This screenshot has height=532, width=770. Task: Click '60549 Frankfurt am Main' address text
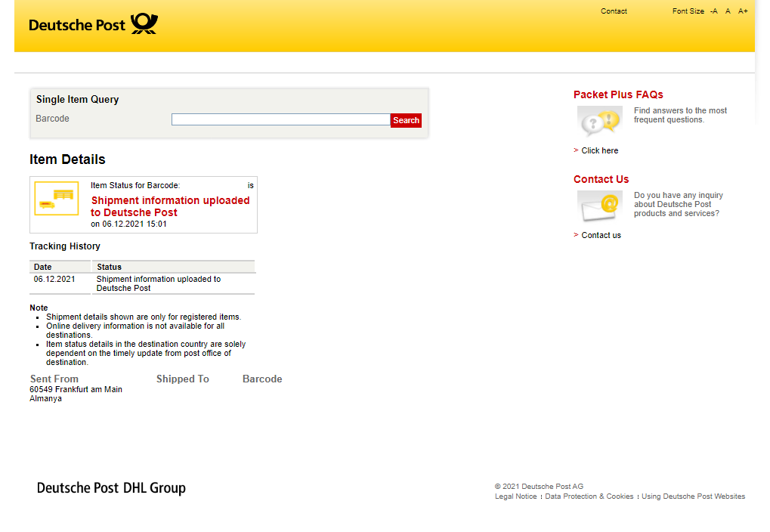point(76,389)
